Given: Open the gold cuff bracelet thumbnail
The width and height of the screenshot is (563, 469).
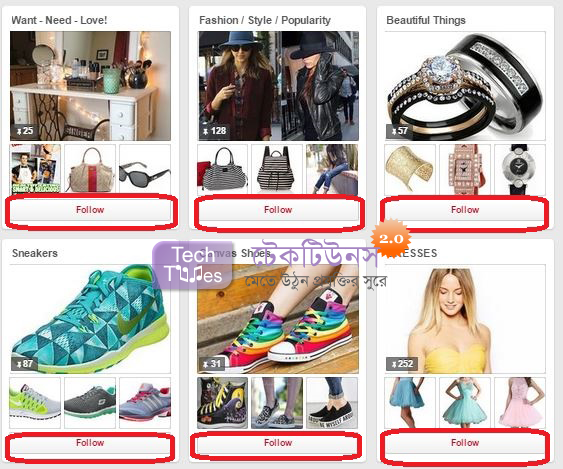Looking at the screenshot, I should [x=410, y=169].
